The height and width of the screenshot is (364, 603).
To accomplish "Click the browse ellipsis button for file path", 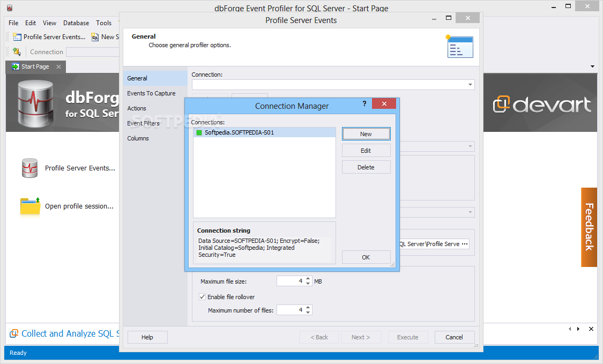I will point(465,244).
